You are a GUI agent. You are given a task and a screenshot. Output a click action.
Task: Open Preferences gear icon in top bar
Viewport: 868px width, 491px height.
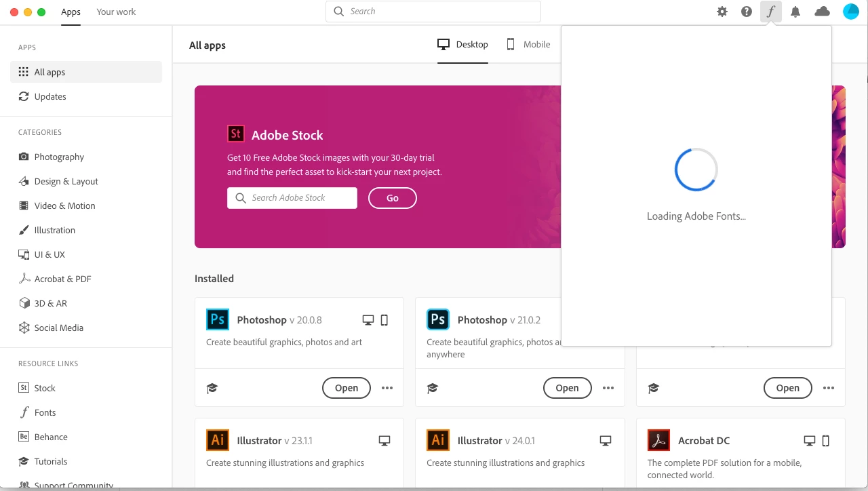[722, 12]
